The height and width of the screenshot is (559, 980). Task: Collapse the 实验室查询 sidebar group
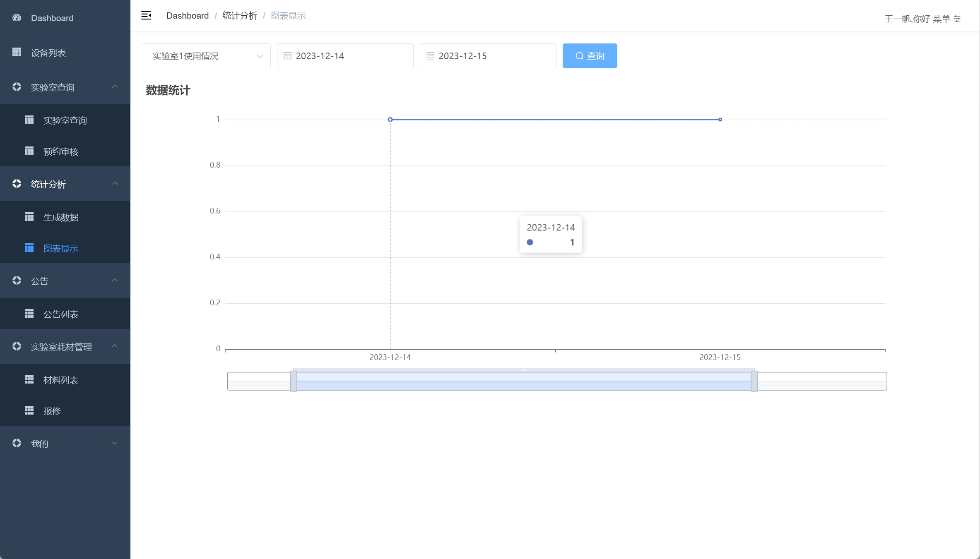coord(115,87)
